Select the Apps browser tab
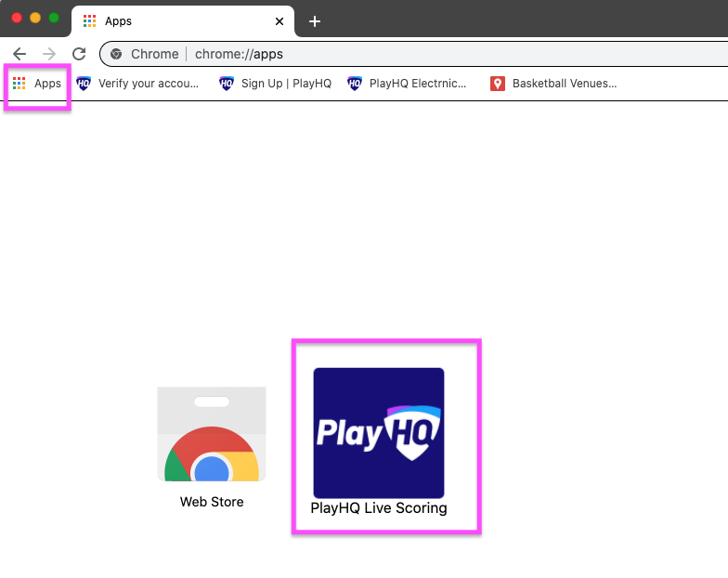Image resolution: width=728 pixels, height=578 pixels. 183,21
